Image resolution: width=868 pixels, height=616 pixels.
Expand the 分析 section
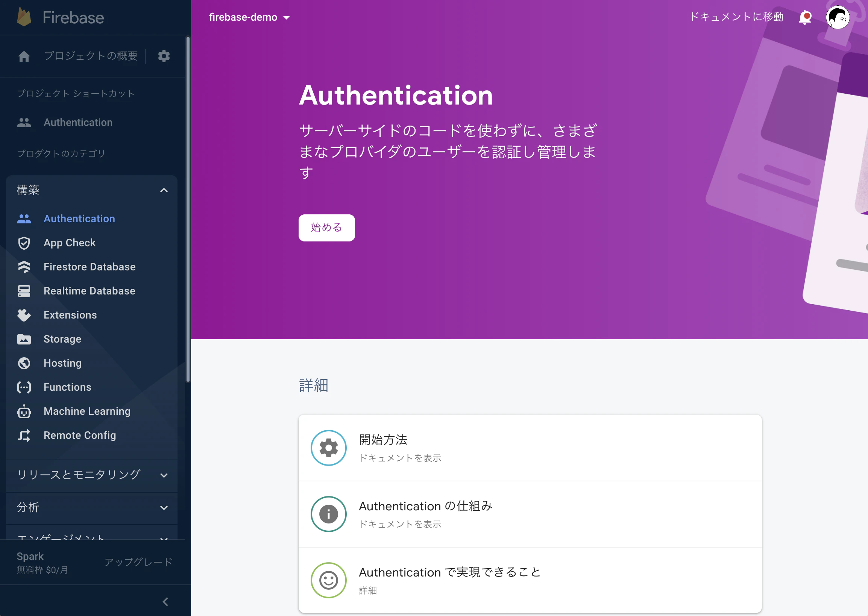tap(164, 508)
